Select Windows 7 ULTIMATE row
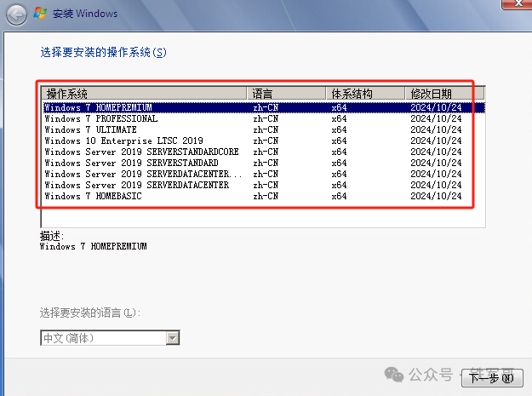 [x=264, y=129]
